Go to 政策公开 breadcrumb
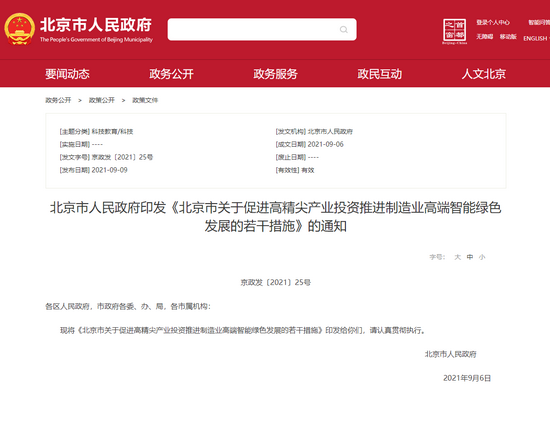Viewport: 550px width, 421px height. coord(102,100)
